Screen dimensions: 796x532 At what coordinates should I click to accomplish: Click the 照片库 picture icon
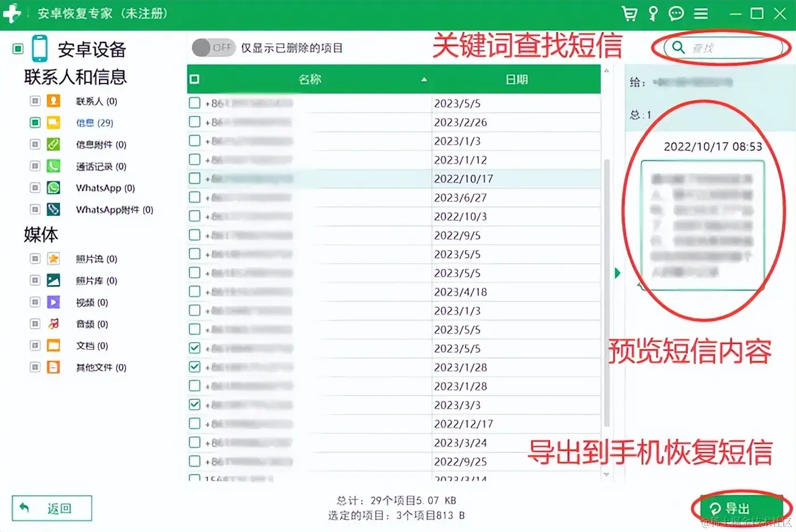[53, 280]
